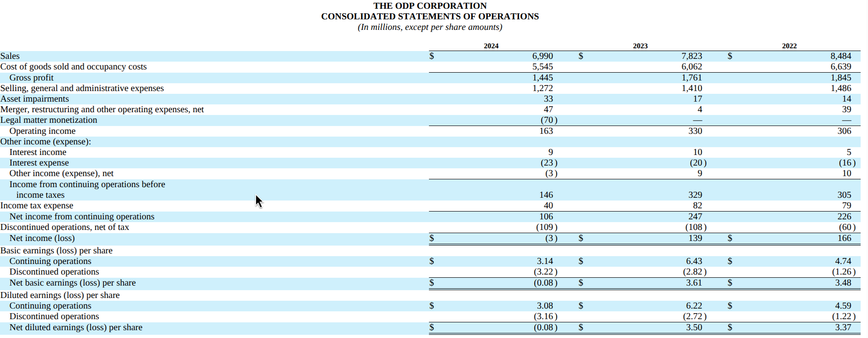
Task: Click "Net diluted earnings (loss) per share" label
Action: (76, 327)
